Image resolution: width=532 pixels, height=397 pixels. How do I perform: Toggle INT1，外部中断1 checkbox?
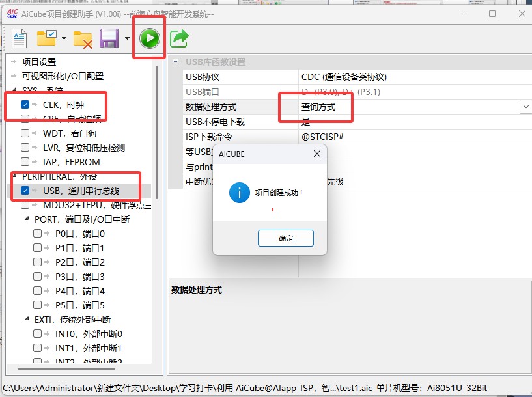(x=37, y=348)
